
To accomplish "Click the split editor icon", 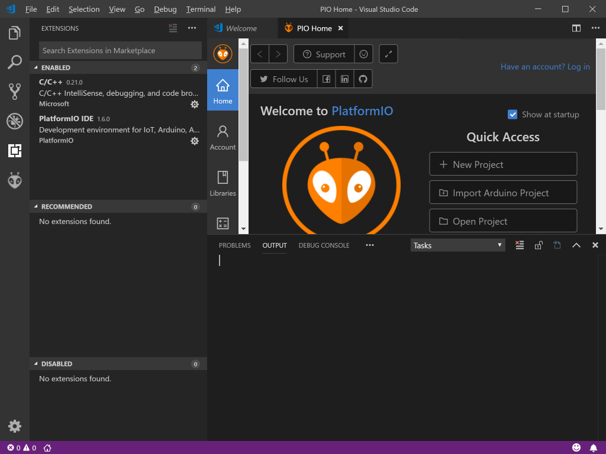I will click(576, 28).
